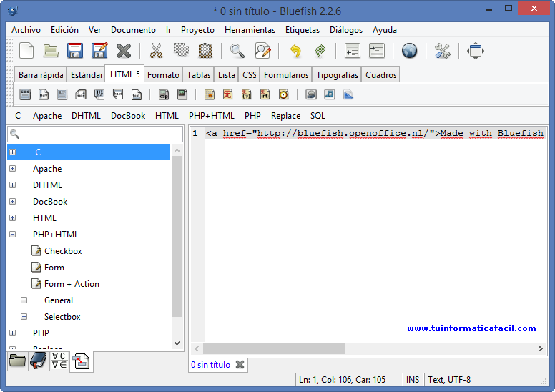Click the open file folder icon

(51, 51)
